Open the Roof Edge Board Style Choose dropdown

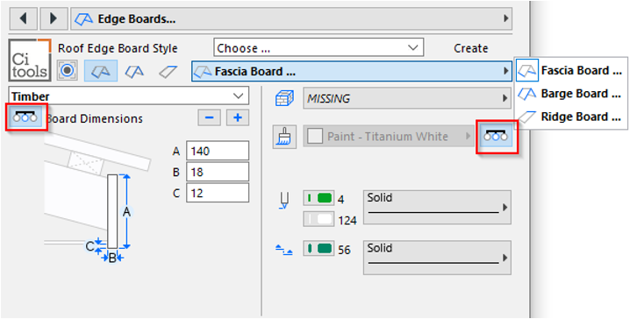point(318,48)
